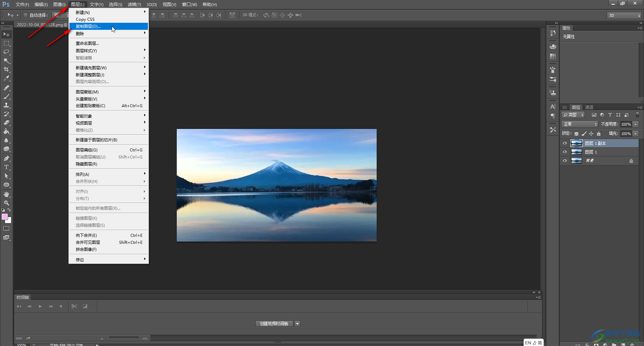
Task: Enable the auto-select checkbox
Action: pyautogui.click(x=25, y=15)
